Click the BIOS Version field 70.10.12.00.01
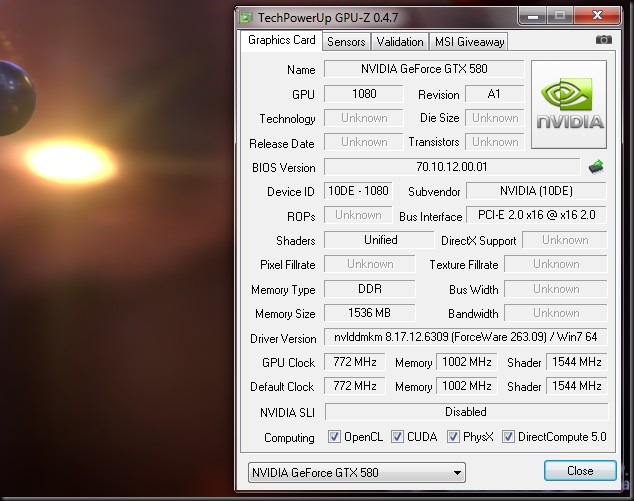The height and width of the screenshot is (501, 634). (452, 167)
